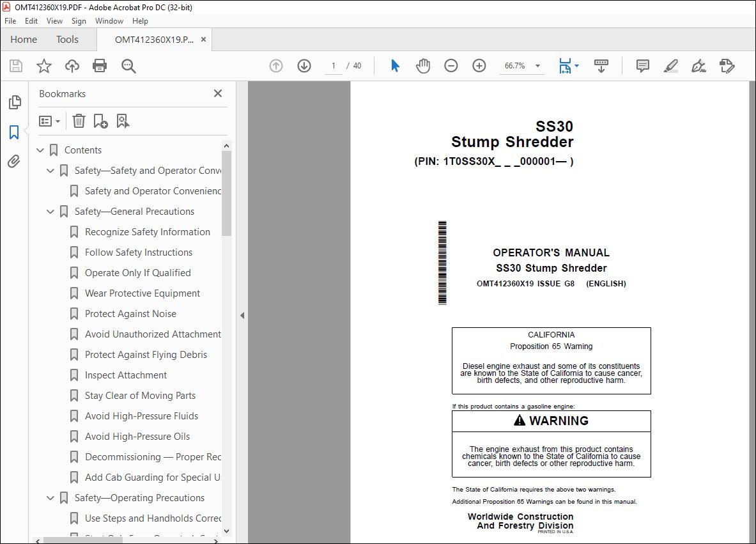Click the bookmarks horizontal scrollbar thumb

82,541
